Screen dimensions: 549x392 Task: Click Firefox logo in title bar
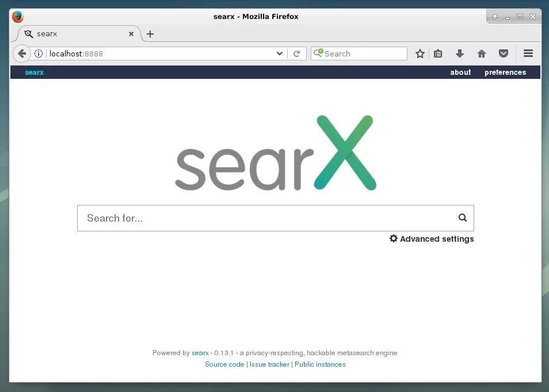pyautogui.click(x=17, y=17)
